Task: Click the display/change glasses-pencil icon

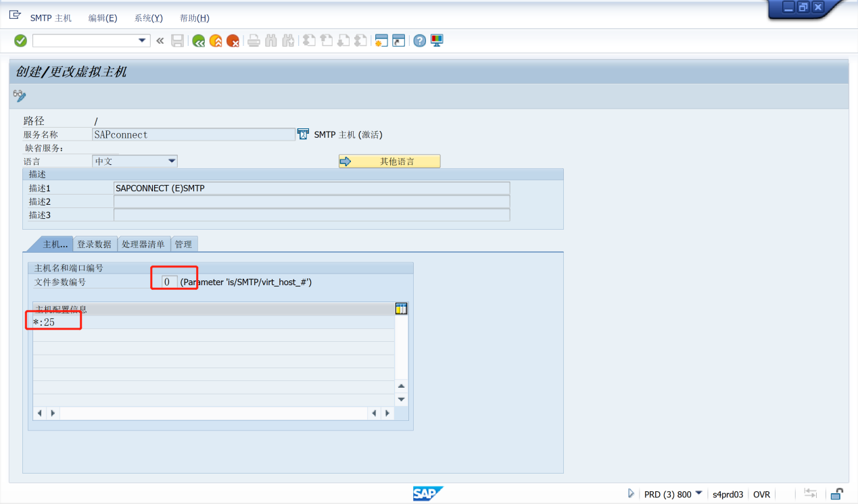Action: (20, 96)
